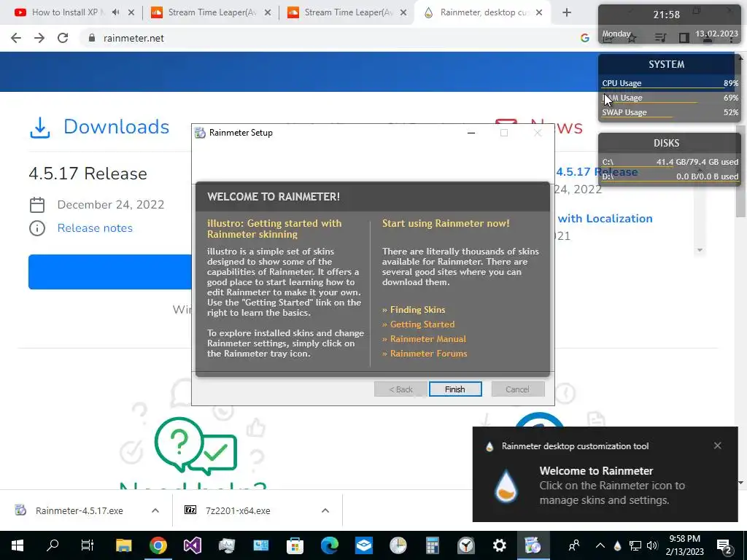Expand options for 7z2201-x64.exe download
Viewport: 747px width, 560px height.
click(x=325, y=510)
